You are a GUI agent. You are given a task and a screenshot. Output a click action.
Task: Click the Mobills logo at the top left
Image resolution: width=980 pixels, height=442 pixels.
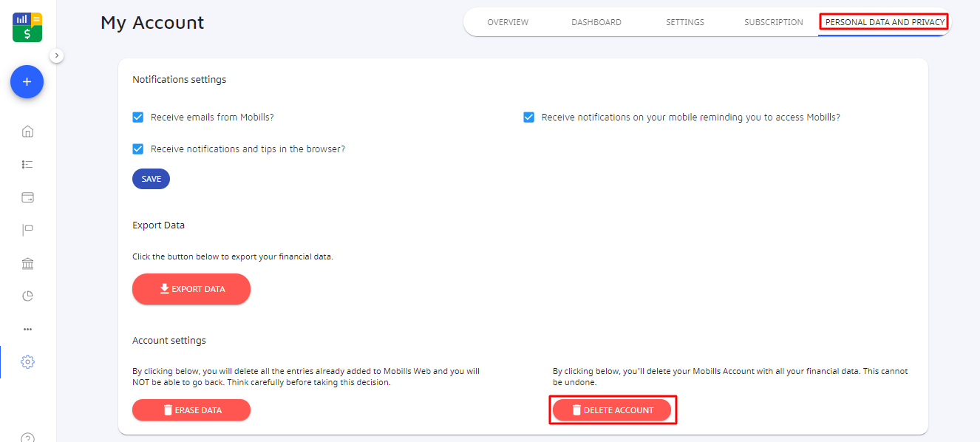coord(27,27)
